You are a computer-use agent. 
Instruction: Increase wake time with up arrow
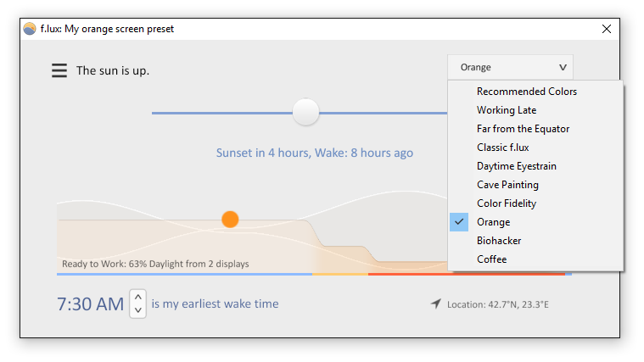(x=138, y=297)
